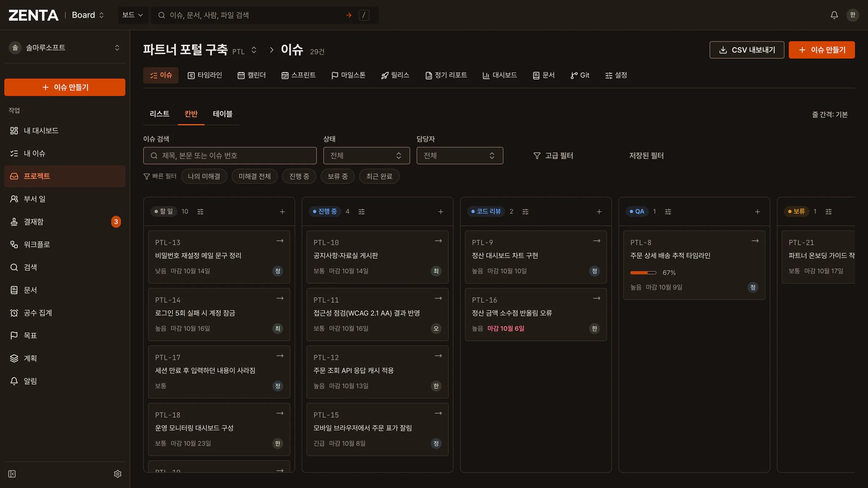Screen dimensions: 868x488
Task: Open column settings for QA column
Action: point(668,211)
